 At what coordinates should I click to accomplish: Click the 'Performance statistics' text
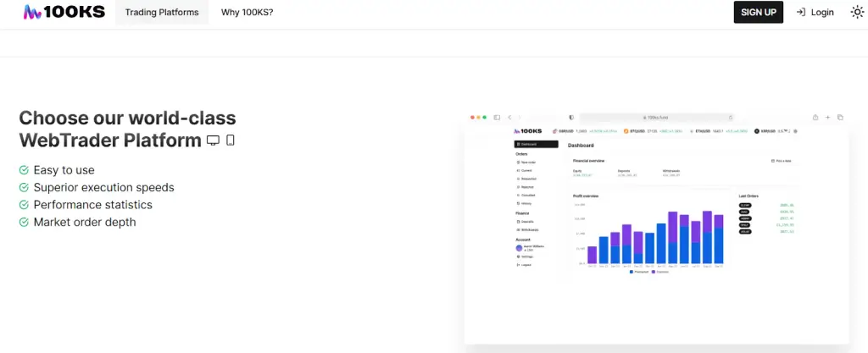92,205
